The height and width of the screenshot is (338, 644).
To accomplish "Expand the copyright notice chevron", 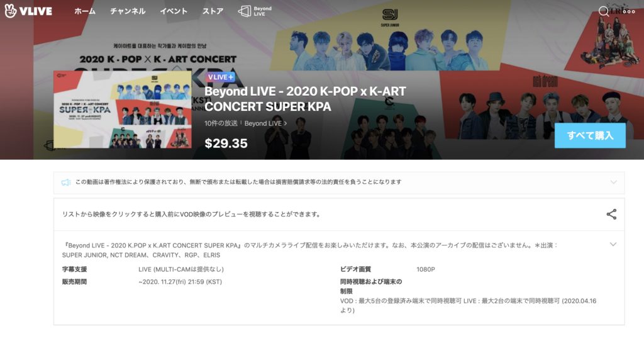I will click(x=613, y=182).
